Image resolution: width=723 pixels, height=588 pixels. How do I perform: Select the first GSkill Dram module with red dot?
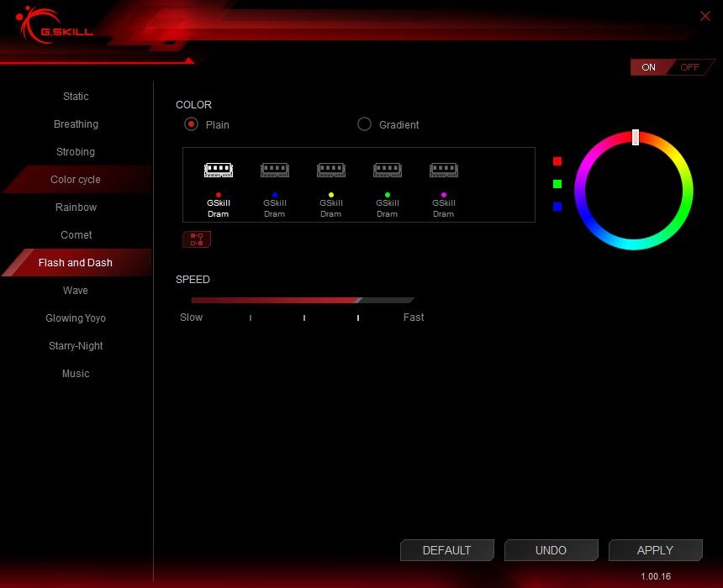[x=218, y=189]
